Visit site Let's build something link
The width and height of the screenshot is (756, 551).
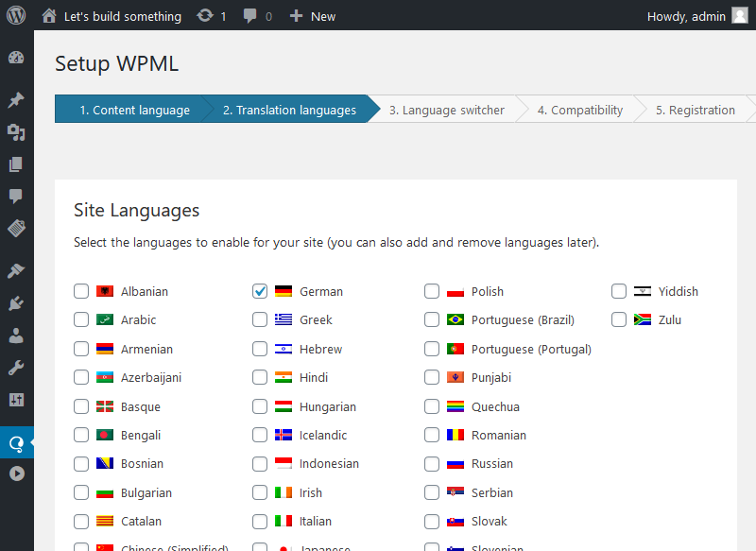pos(123,16)
